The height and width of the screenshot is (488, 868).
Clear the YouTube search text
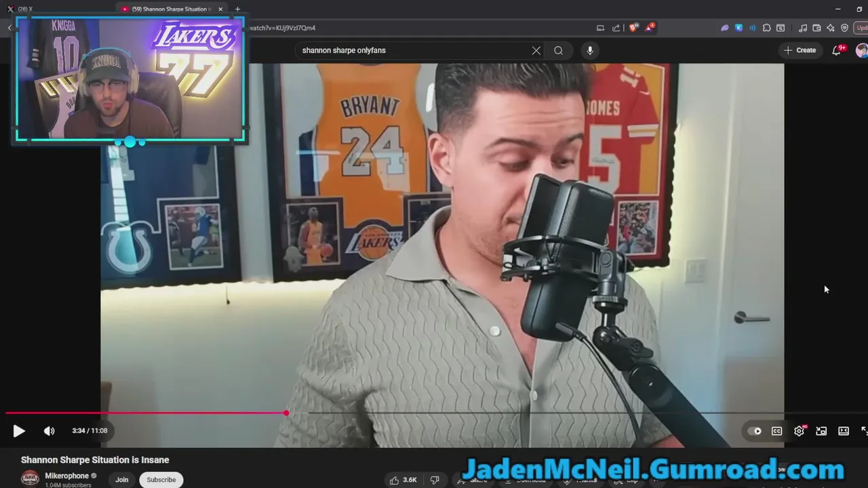[536, 50]
